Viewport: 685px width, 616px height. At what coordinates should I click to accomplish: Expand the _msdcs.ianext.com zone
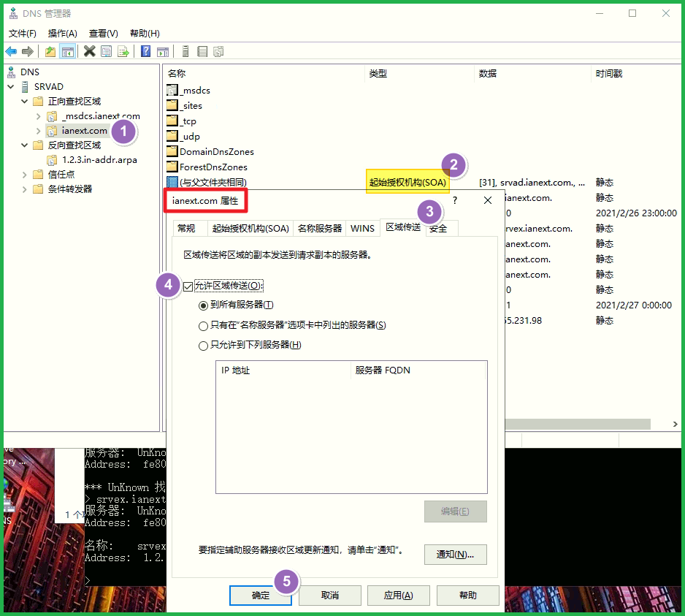39,116
